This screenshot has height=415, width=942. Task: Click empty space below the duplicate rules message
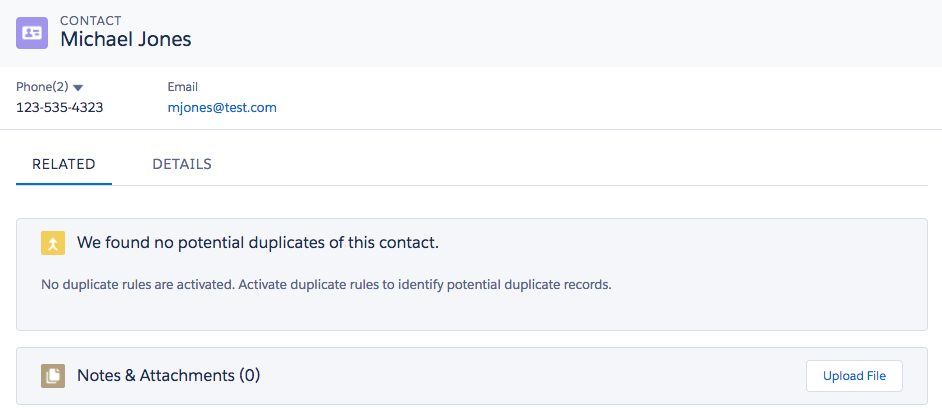(472, 312)
